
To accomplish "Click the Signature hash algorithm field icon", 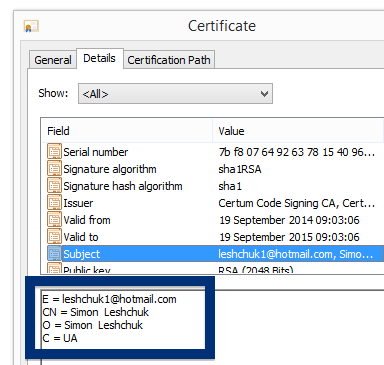I will [x=54, y=186].
